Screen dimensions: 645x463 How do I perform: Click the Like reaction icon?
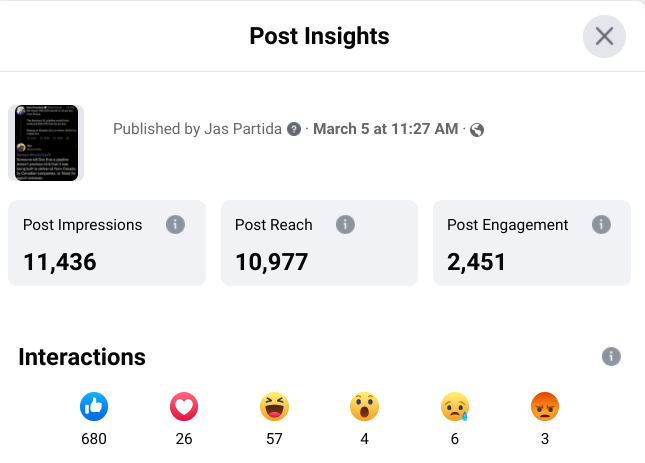(94, 406)
